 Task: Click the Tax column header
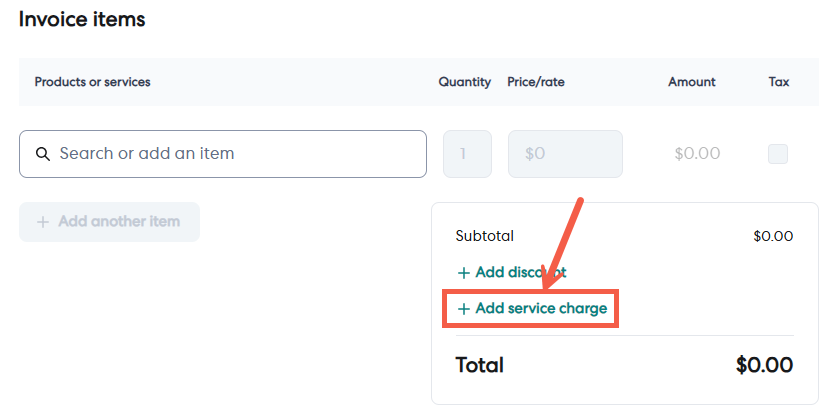click(779, 82)
